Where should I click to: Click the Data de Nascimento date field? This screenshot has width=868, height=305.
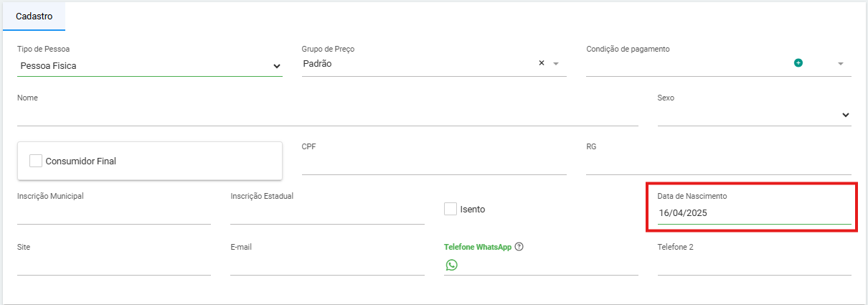pyautogui.click(x=754, y=213)
